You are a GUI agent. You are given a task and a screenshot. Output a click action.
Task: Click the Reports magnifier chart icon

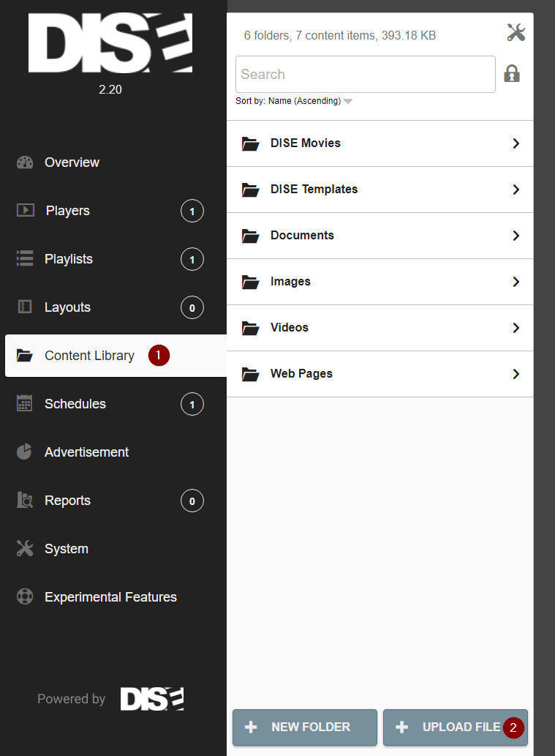pos(25,500)
